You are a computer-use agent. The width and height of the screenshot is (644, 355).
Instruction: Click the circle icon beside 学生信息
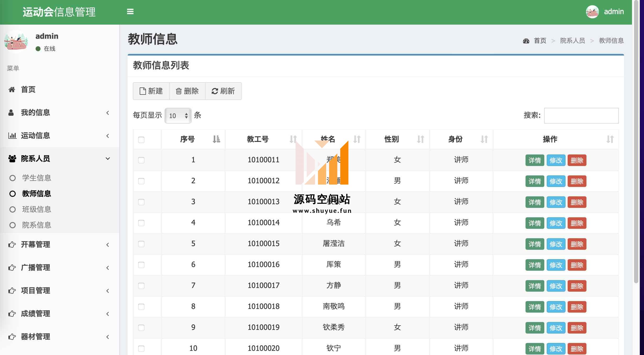(12, 178)
